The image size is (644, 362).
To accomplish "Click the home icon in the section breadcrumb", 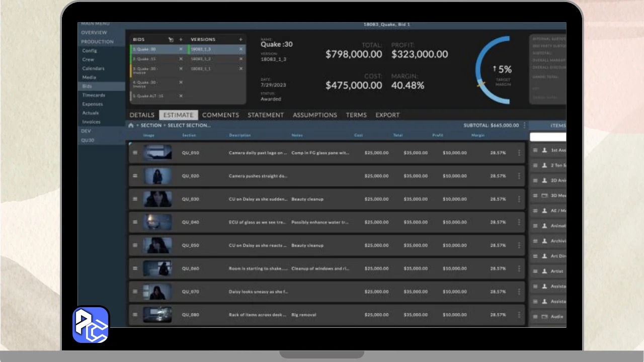I will point(131,125).
